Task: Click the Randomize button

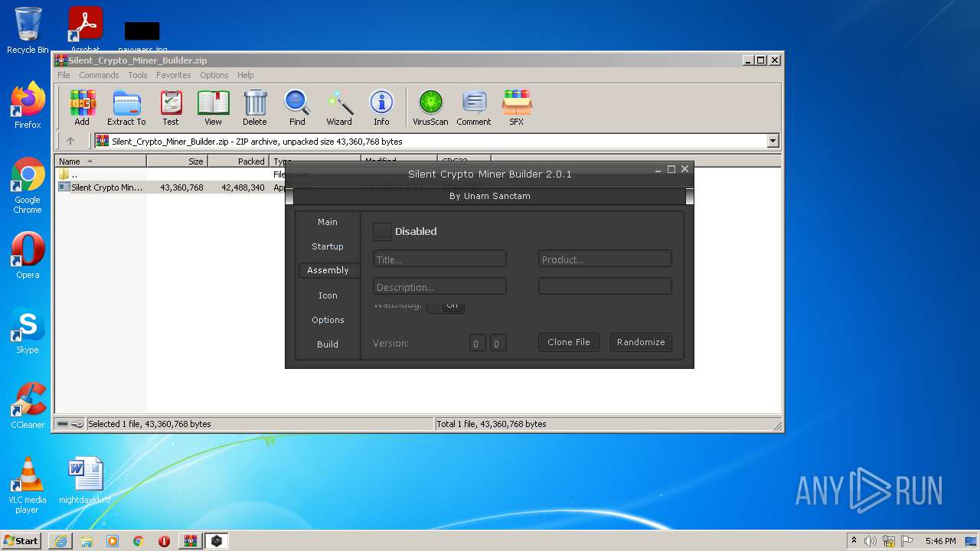Action: (641, 342)
